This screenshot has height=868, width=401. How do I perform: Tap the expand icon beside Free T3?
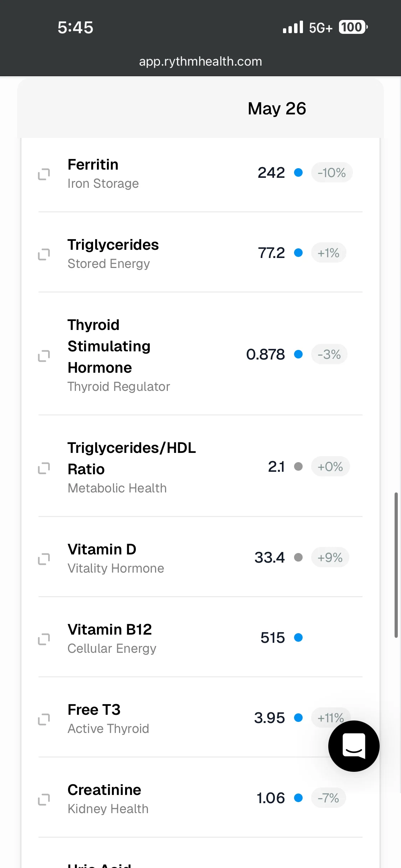(x=44, y=719)
